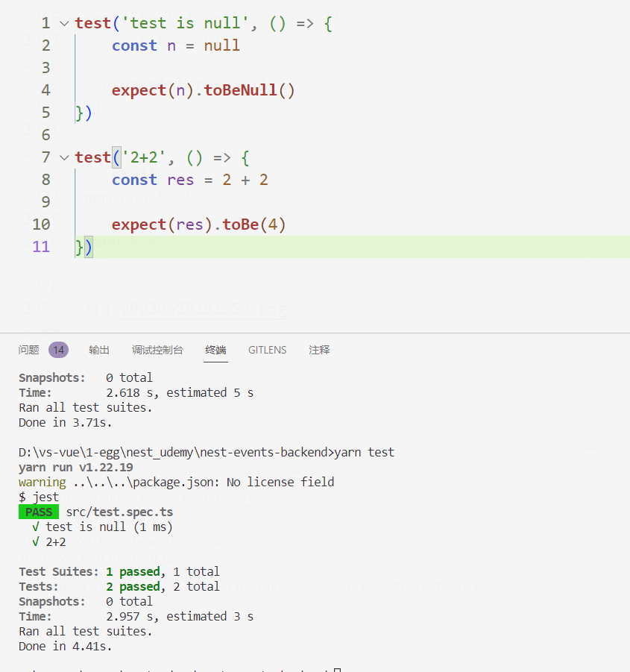630x672 pixels.
Task: Click the 'yarn test' command in terminal
Action: click(365, 452)
